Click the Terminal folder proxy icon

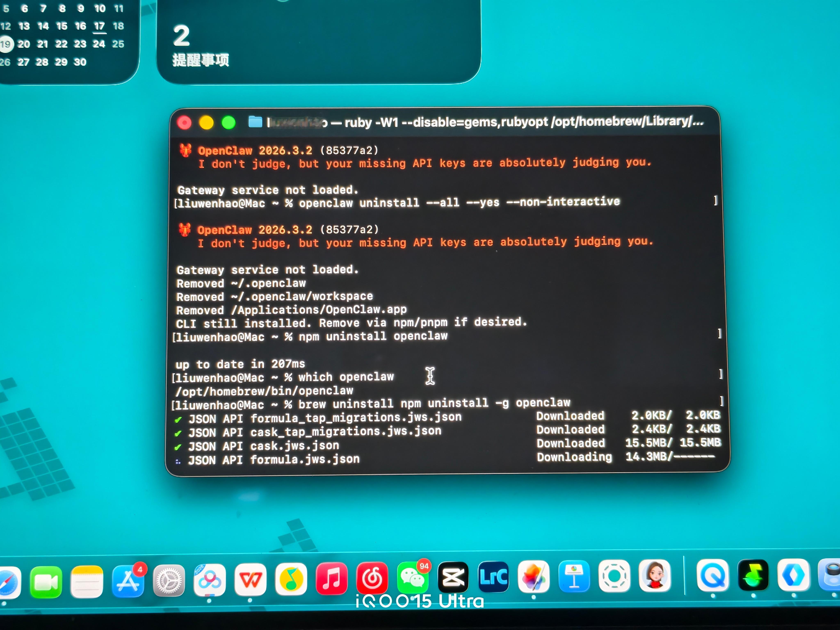click(255, 122)
